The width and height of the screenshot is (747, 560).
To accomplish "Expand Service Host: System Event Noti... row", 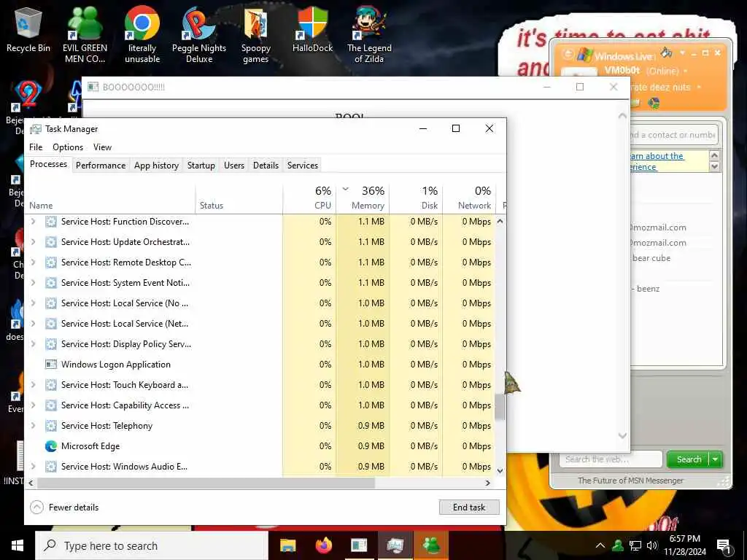I will pos(34,283).
